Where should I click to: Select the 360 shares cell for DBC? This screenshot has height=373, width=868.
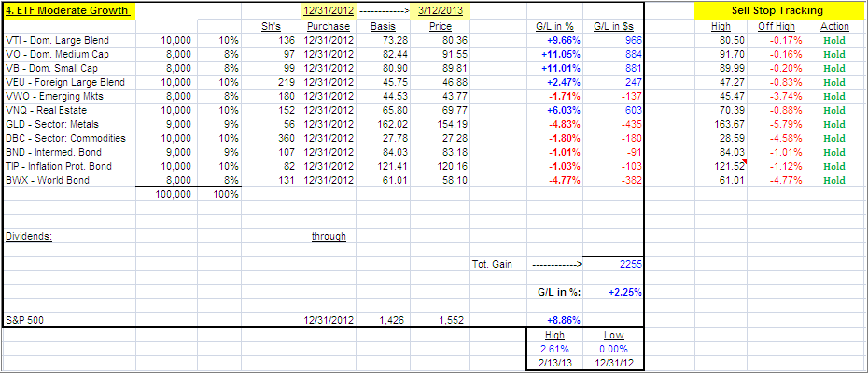(272, 138)
